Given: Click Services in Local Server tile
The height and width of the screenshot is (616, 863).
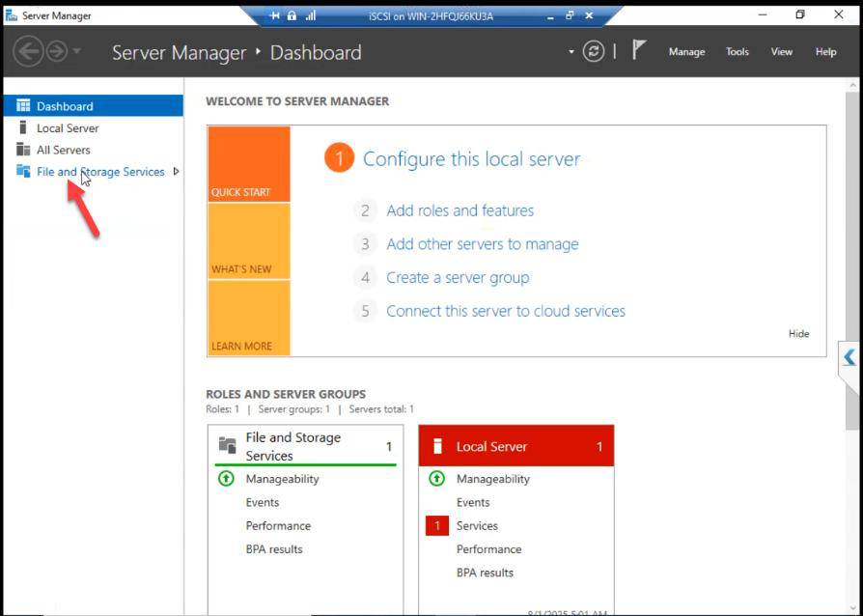Looking at the screenshot, I should pyautogui.click(x=477, y=525).
